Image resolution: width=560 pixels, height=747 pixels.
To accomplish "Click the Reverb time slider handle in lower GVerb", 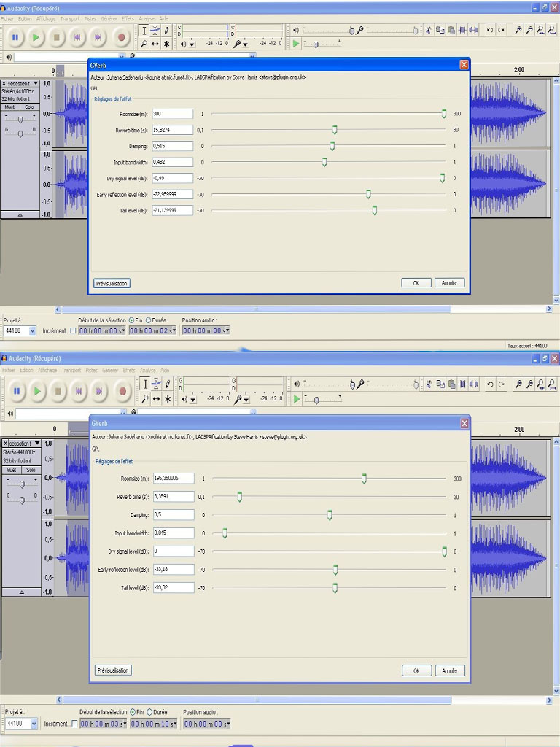I will [x=239, y=497].
